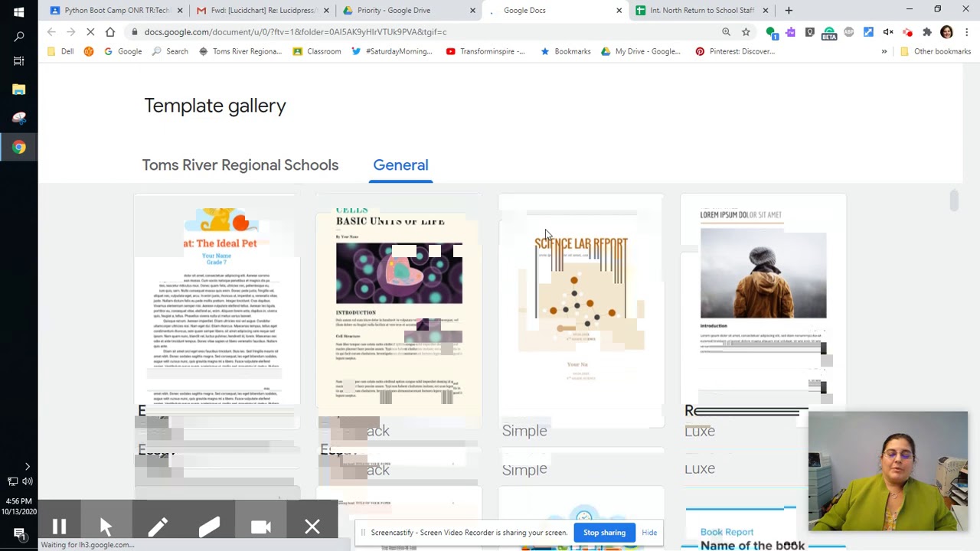Pause the Screencastify recording
The width and height of the screenshot is (980, 551).
click(59, 527)
